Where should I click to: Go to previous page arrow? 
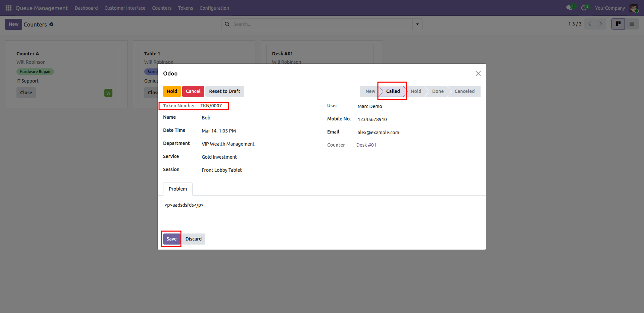(590, 24)
